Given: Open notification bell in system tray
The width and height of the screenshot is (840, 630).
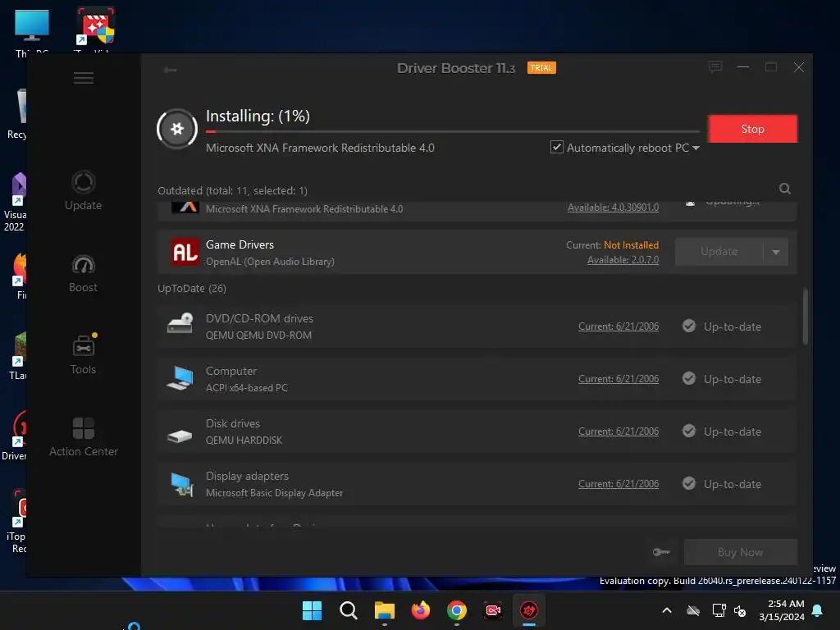Looking at the screenshot, I should click(818, 610).
